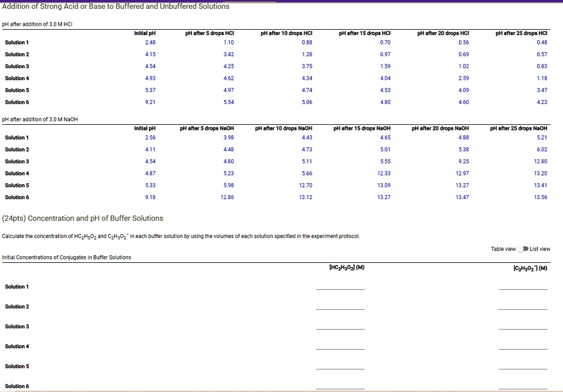563x392 pixels.
Task: Click Solution 6 [C2H3O2-] concentration input field
Action: tap(523, 385)
